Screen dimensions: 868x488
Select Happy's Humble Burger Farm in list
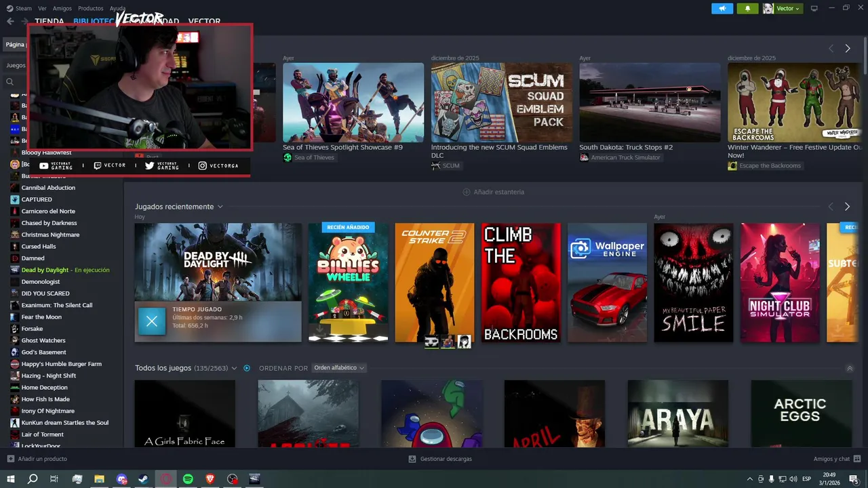click(61, 364)
